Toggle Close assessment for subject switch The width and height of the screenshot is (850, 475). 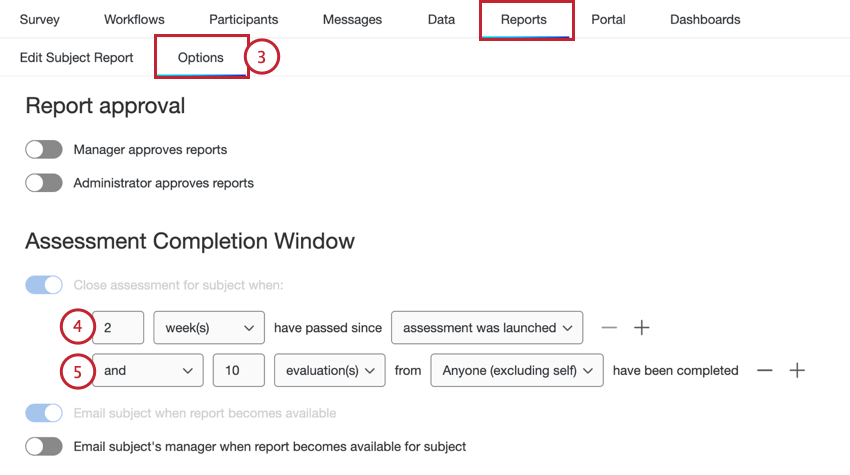click(x=44, y=285)
